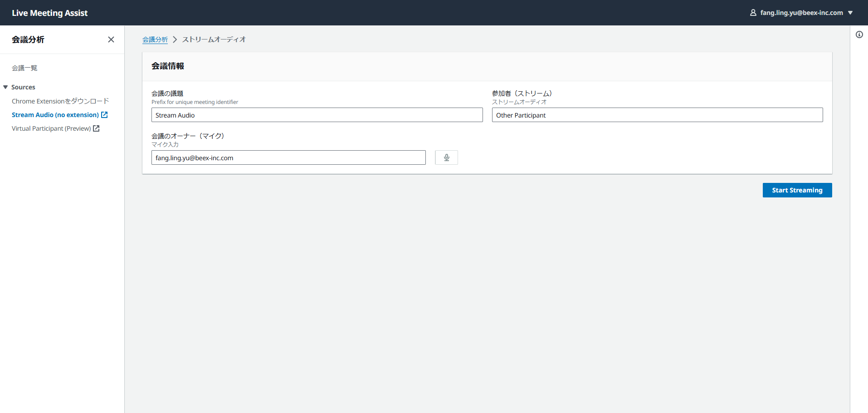
Task: Click the user profile icon
Action: [753, 13]
